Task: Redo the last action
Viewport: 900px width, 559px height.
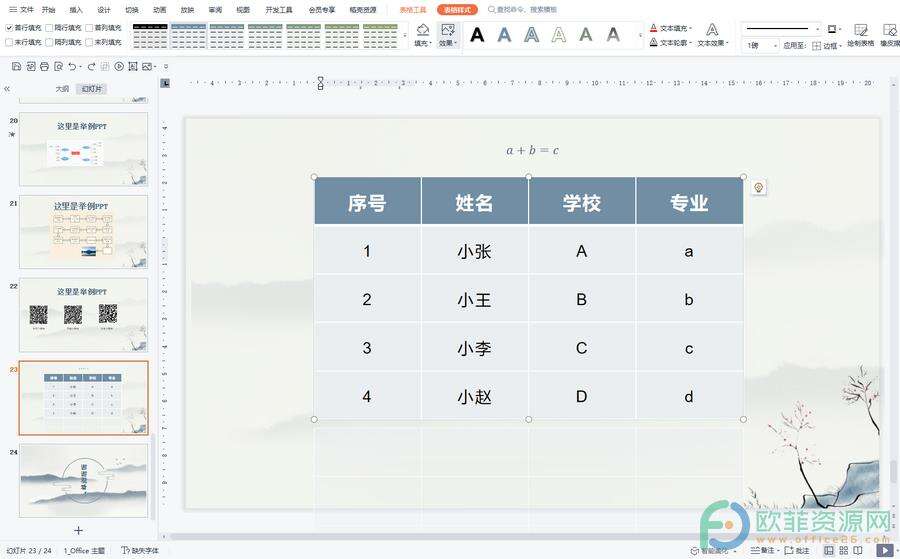Action: click(91, 67)
